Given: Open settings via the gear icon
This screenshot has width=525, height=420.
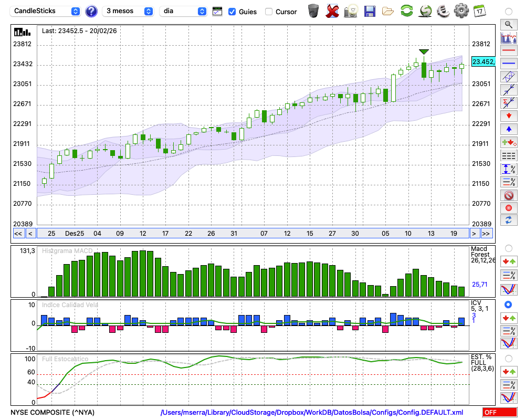Looking at the screenshot, I should tap(461, 11).
